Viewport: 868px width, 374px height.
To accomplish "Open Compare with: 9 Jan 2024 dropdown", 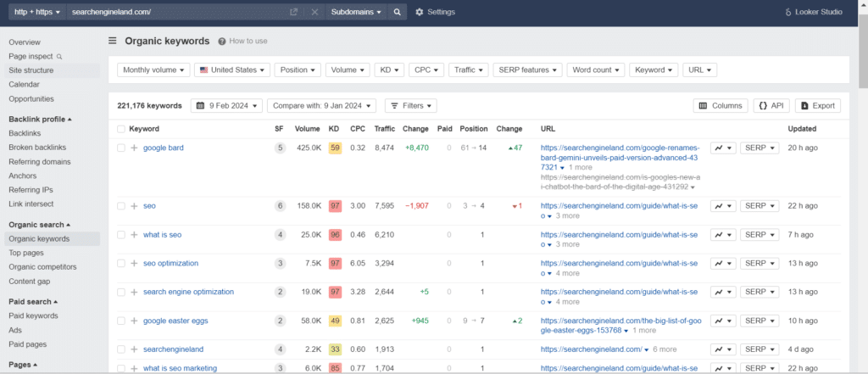I will [x=321, y=106].
